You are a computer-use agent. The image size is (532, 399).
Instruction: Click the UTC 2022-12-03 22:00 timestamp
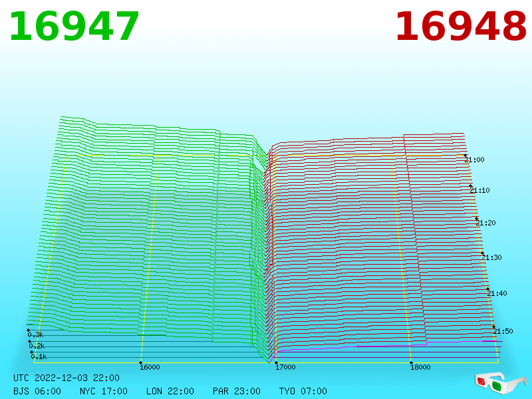click(66, 378)
